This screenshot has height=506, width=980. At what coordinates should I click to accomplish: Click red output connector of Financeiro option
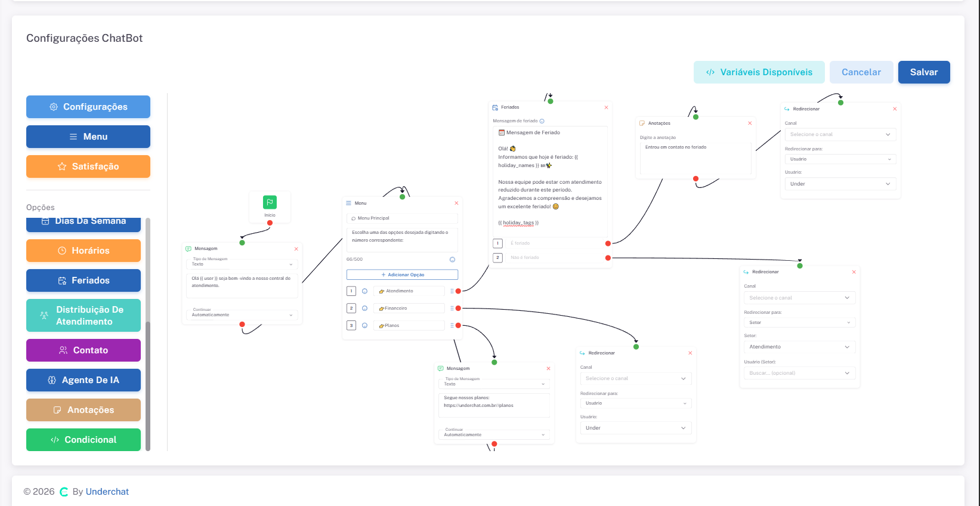point(458,308)
